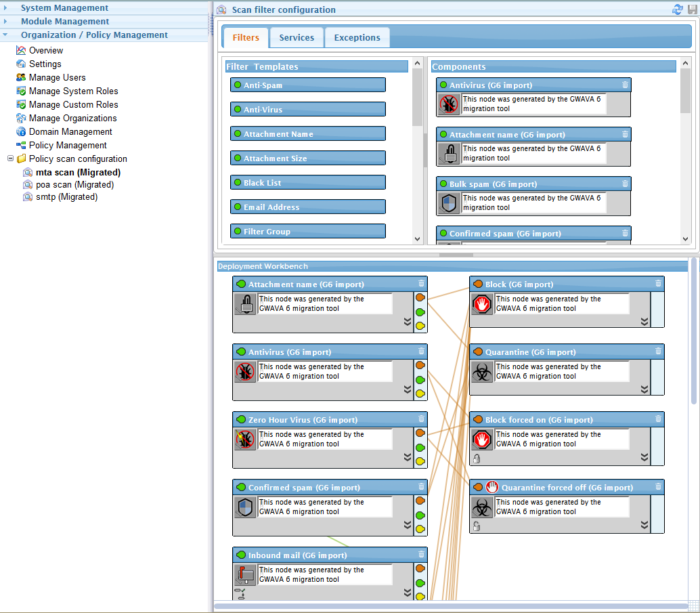Click shield icon in Components Bulk spam entry
Screen dimensions: 700x613
449,203
